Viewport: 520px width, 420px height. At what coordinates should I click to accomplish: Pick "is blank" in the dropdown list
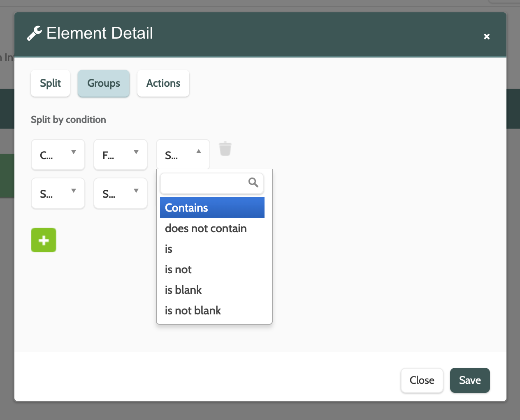(183, 290)
